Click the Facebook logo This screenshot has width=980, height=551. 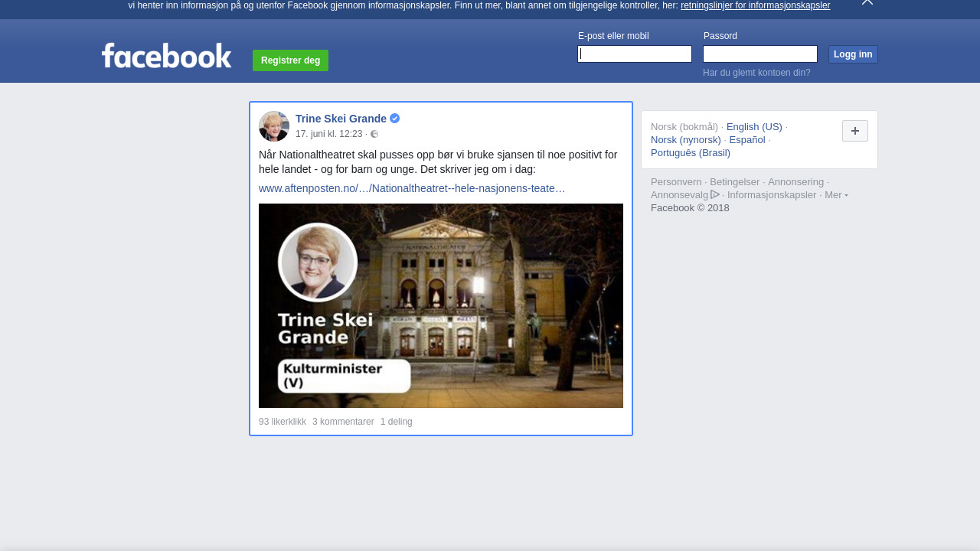tap(166, 55)
